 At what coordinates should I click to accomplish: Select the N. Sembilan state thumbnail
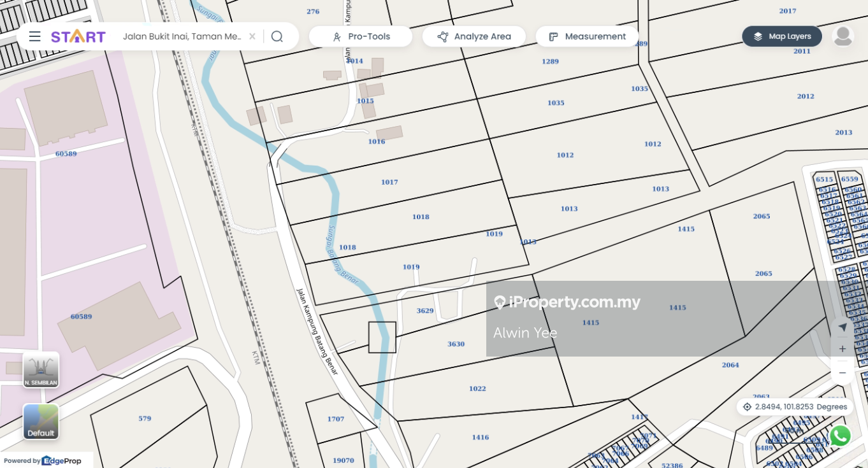(x=41, y=369)
